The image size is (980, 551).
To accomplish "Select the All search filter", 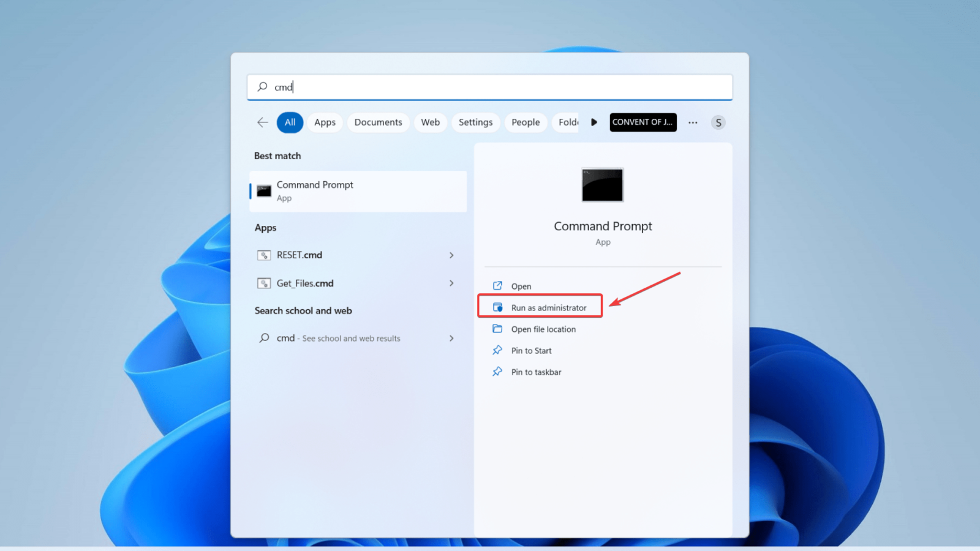I will (x=290, y=122).
